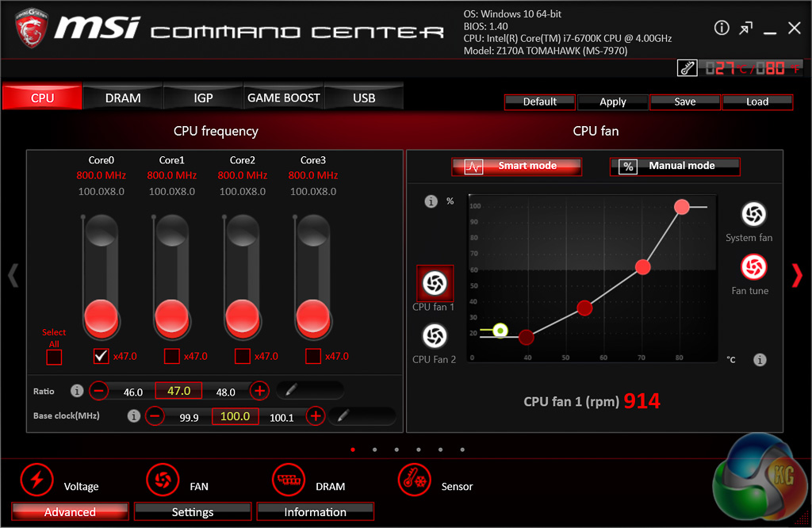Open the DRAM memory icon in the bottom bar
The image size is (812, 528).
[289, 480]
